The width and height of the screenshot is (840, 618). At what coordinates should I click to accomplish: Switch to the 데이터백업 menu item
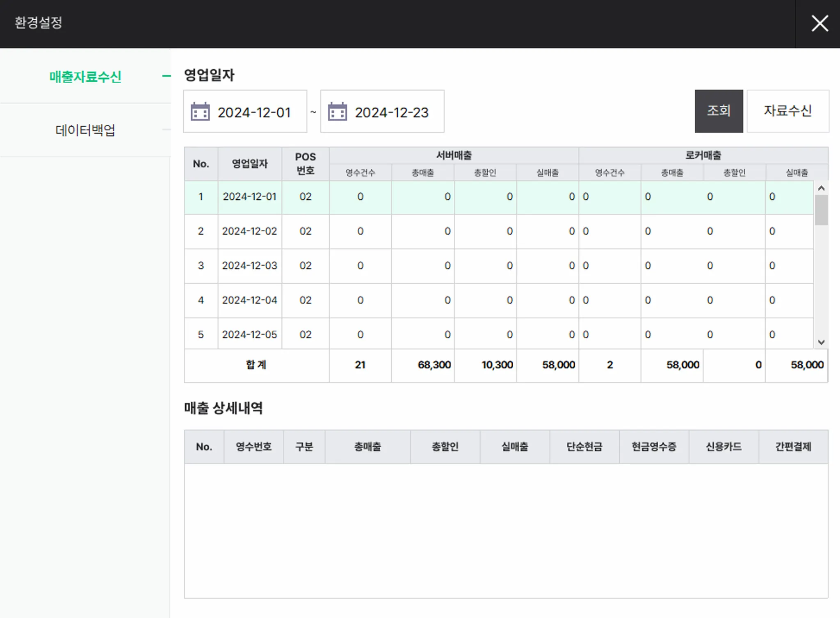pyautogui.click(x=85, y=130)
